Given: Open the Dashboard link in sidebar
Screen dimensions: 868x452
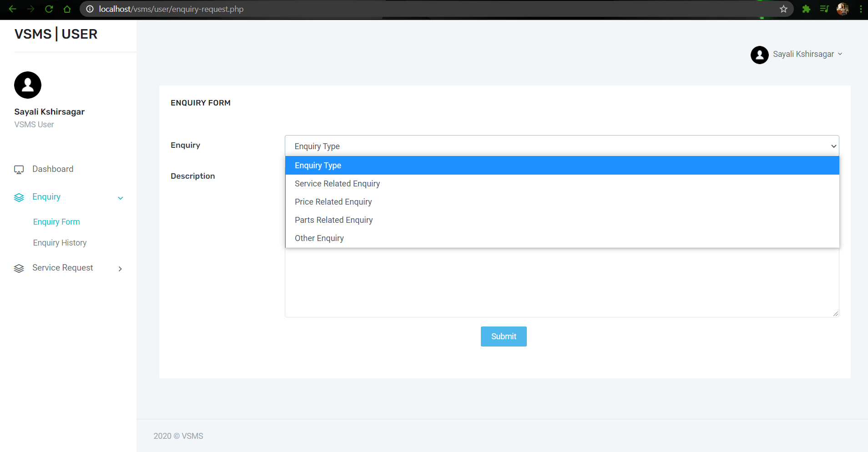Looking at the screenshot, I should 53,169.
